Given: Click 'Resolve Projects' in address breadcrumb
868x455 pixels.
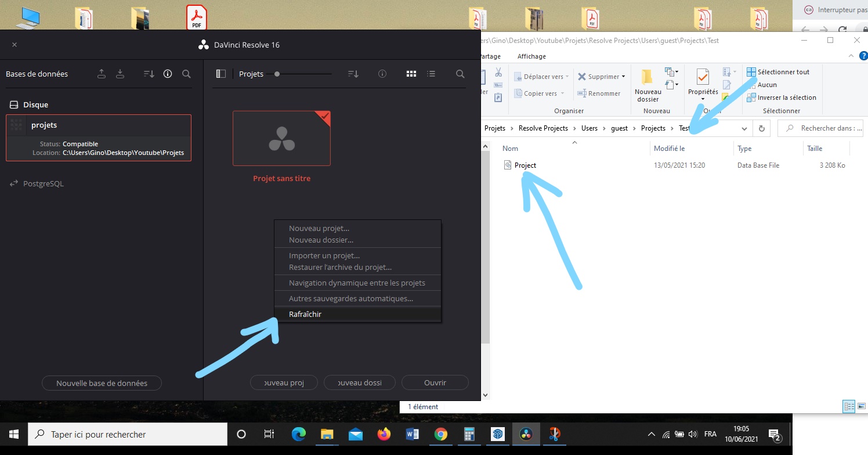Looking at the screenshot, I should pos(543,128).
